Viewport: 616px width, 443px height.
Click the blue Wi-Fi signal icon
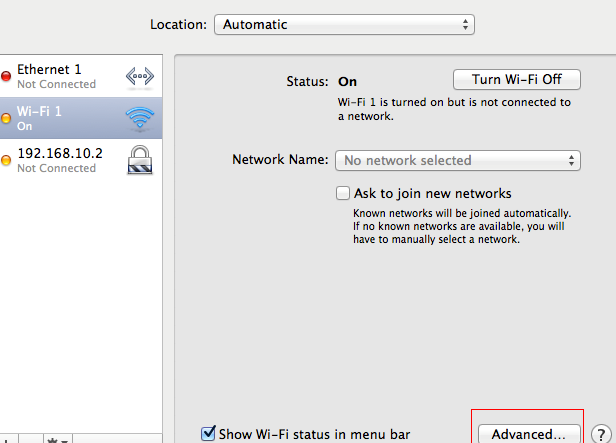[x=140, y=118]
